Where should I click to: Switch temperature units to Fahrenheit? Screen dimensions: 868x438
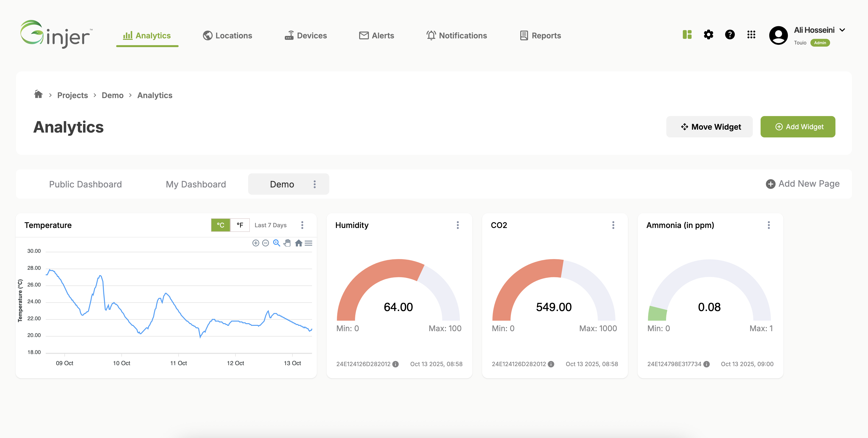tap(240, 225)
